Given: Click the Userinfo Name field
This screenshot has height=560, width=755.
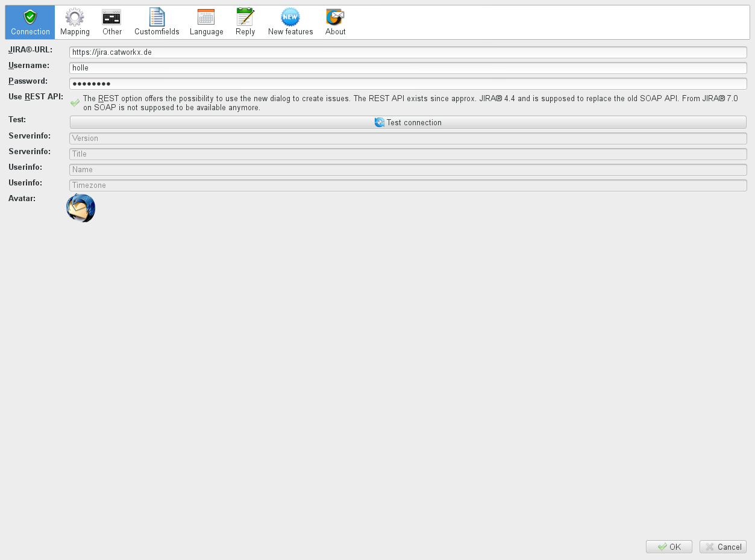Looking at the screenshot, I should [x=408, y=170].
